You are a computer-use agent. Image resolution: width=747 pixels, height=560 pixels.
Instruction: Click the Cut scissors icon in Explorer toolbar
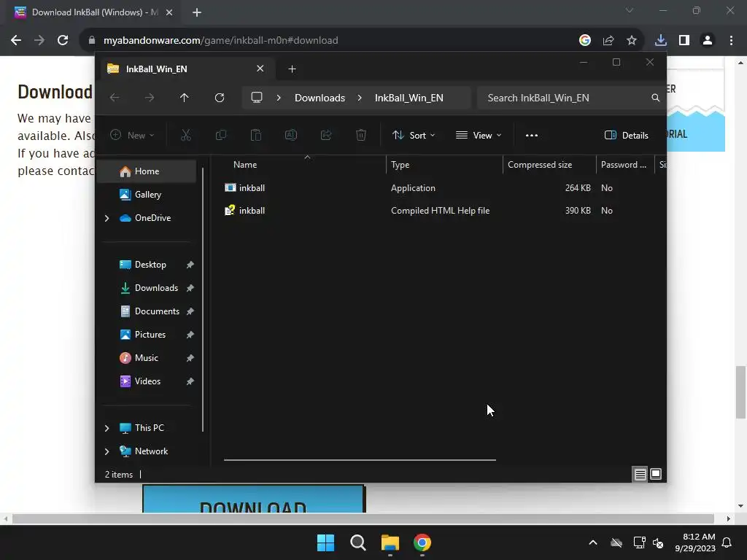[x=186, y=135]
